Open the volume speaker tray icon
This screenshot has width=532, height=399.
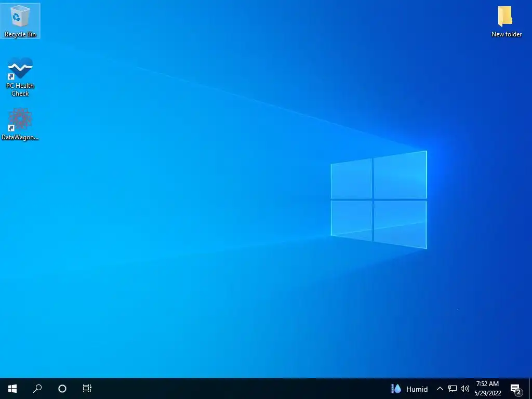pos(465,389)
